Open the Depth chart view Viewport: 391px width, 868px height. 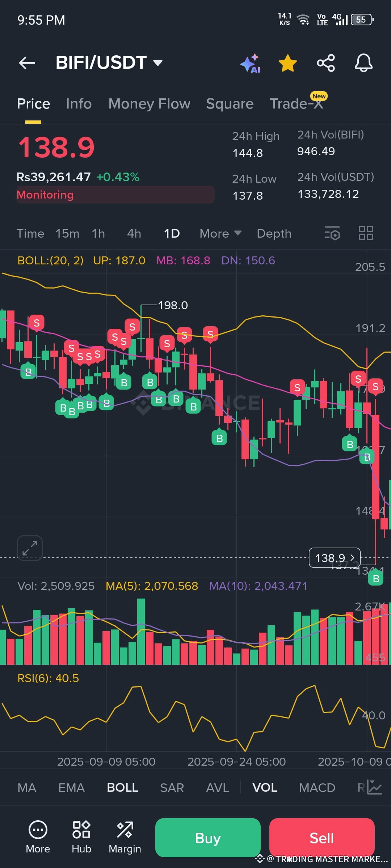tap(274, 234)
